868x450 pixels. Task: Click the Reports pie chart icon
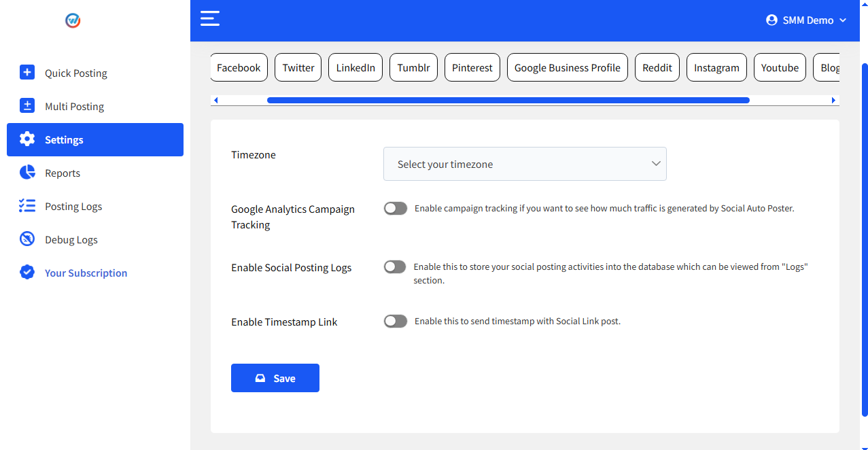click(x=27, y=172)
